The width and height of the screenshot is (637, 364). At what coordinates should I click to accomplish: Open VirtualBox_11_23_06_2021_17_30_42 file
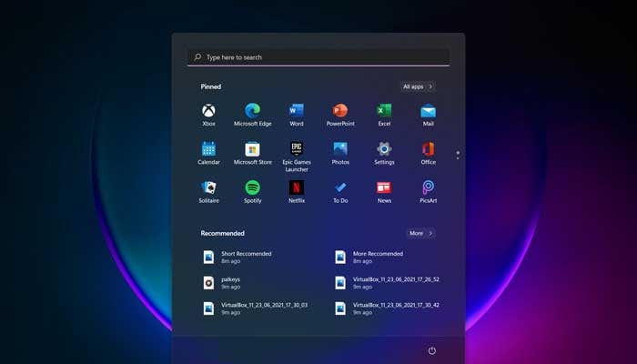pos(386,308)
